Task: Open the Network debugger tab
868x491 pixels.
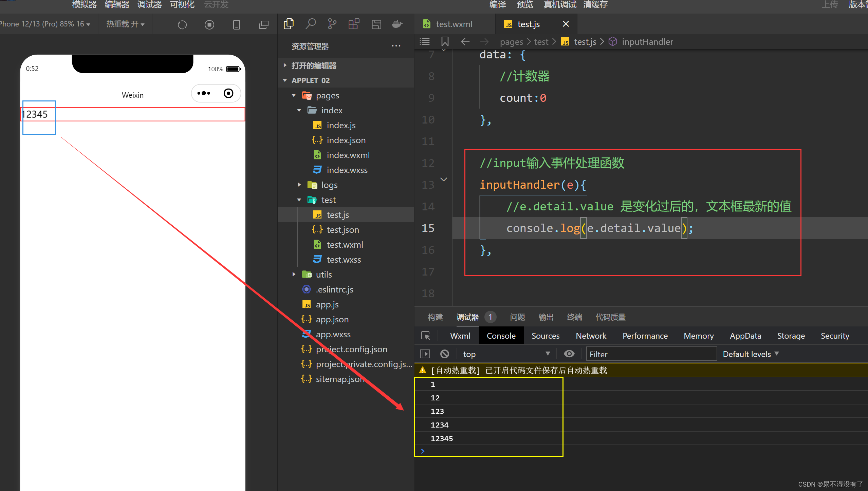Action: (591, 336)
